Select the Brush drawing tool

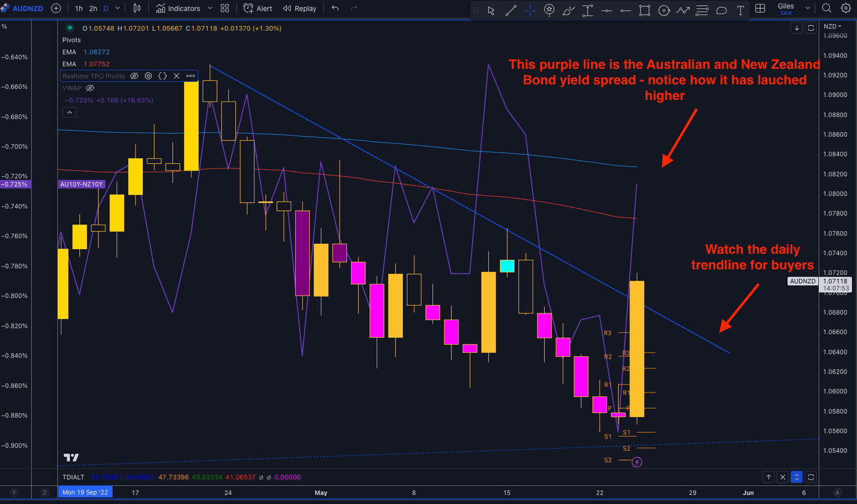pos(568,10)
